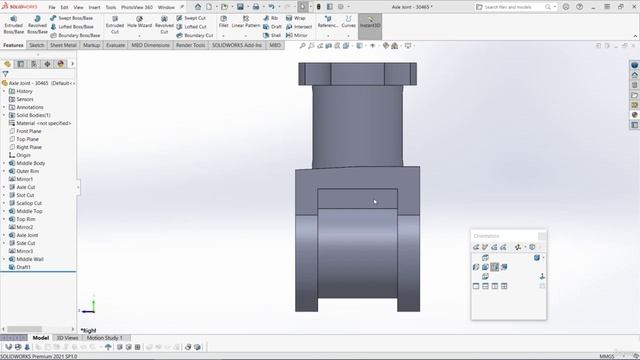Expand the Axle Cut feature
This screenshot has height=360, width=640.
(4, 187)
